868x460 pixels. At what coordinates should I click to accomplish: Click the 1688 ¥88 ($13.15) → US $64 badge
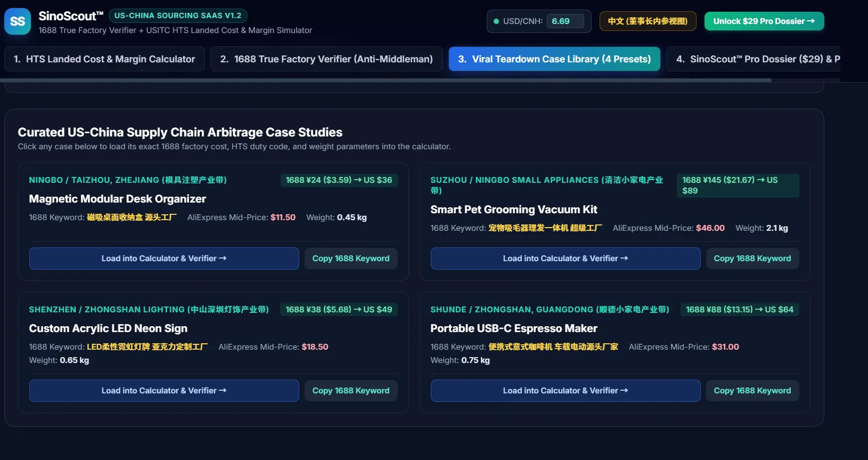(740, 310)
